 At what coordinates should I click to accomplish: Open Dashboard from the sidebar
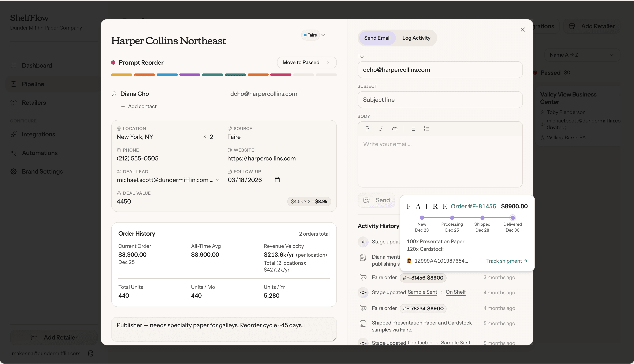pyautogui.click(x=37, y=65)
